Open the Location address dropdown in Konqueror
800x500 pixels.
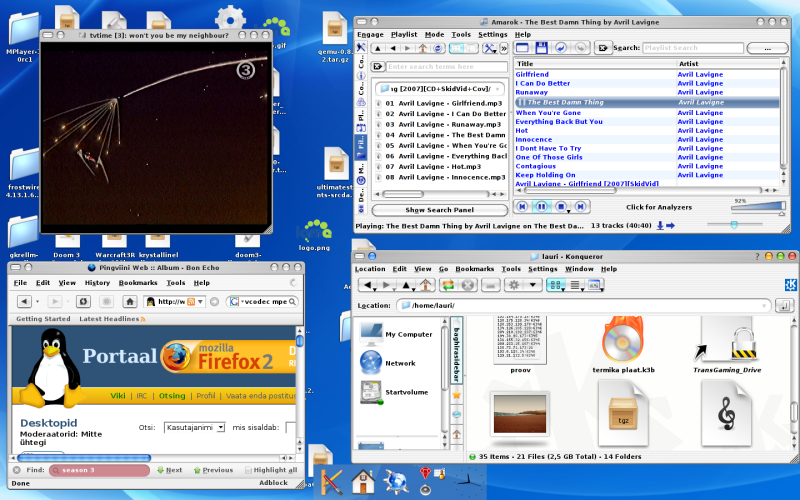click(764, 306)
